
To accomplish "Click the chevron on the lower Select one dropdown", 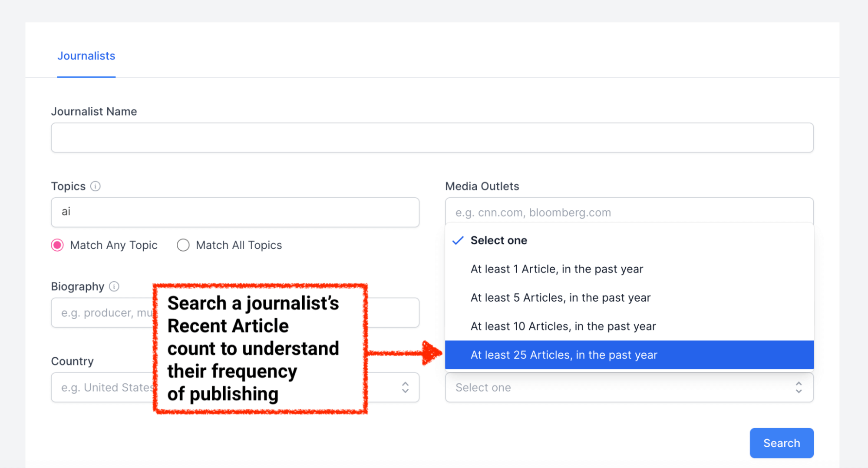I will [798, 387].
